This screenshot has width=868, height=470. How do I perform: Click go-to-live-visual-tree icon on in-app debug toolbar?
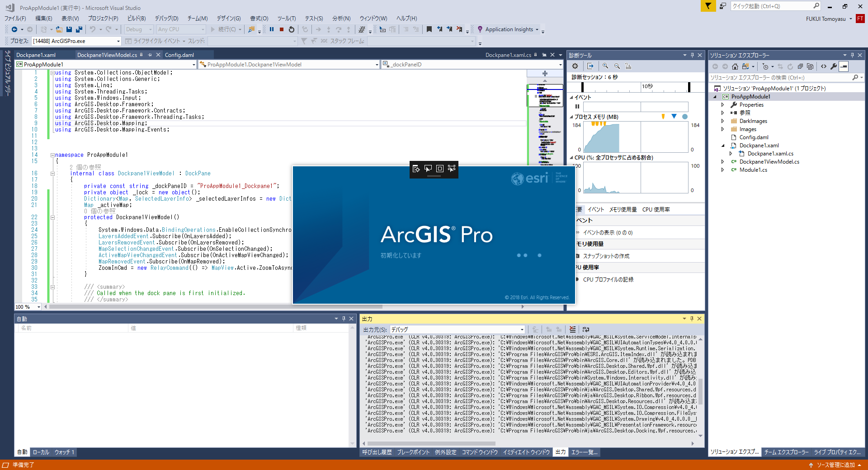[416, 169]
